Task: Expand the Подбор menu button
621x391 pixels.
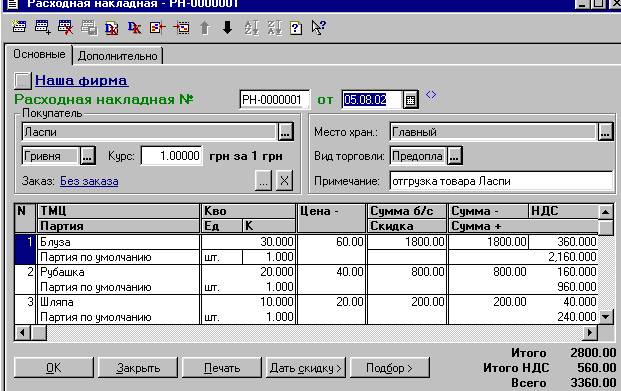Action: pos(390,368)
